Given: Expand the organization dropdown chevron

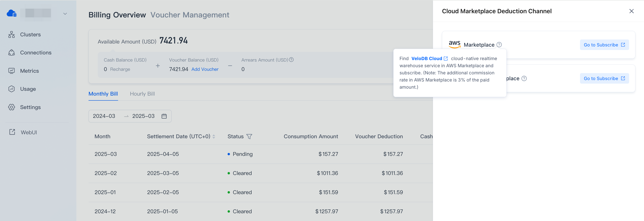Looking at the screenshot, I should (x=65, y=14).
